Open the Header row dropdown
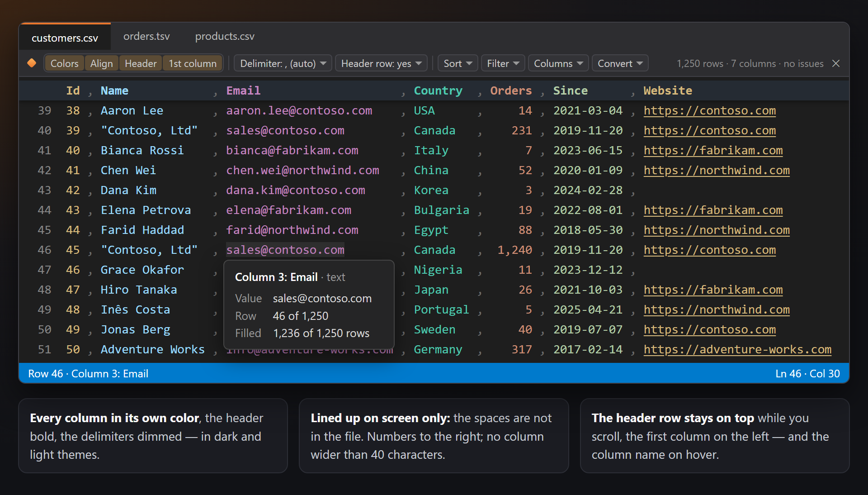Screen dimensions: 868x495 [381, 63]
